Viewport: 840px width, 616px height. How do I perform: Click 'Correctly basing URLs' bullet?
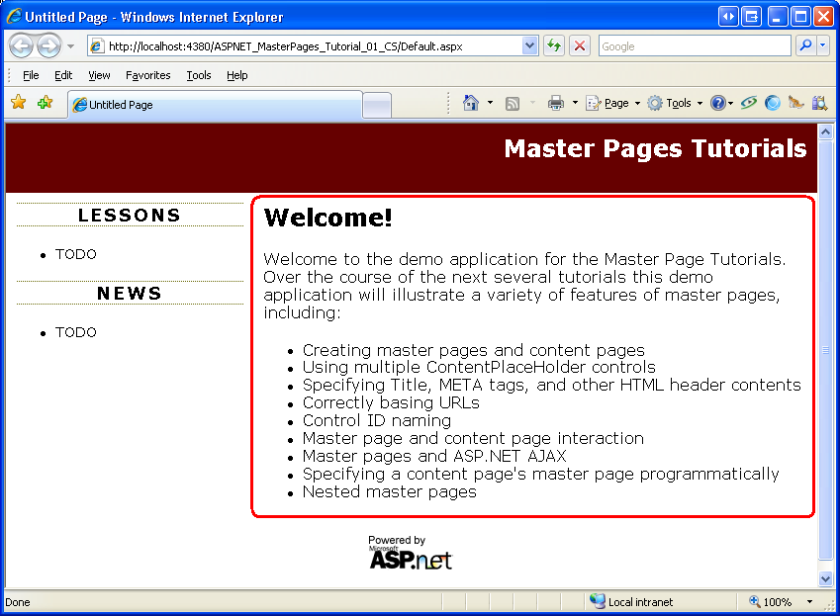(391, 402)
